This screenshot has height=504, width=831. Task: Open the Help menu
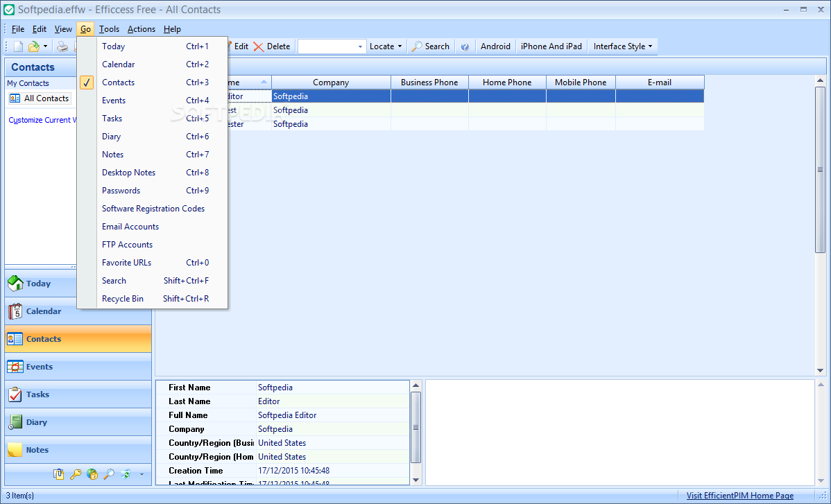pyautogui.click(x=172, y=29)
